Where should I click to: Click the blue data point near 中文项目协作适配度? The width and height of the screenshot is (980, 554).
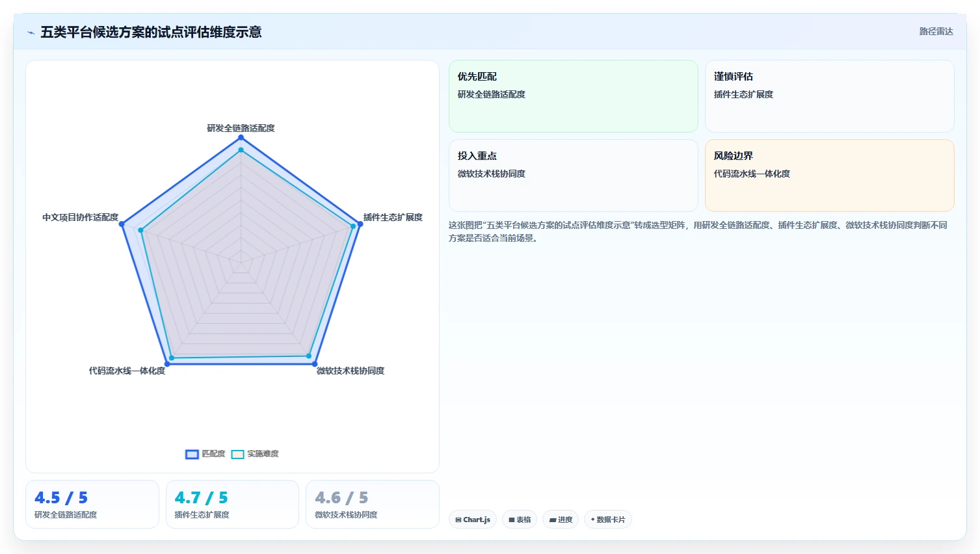[x=122, y=224]
